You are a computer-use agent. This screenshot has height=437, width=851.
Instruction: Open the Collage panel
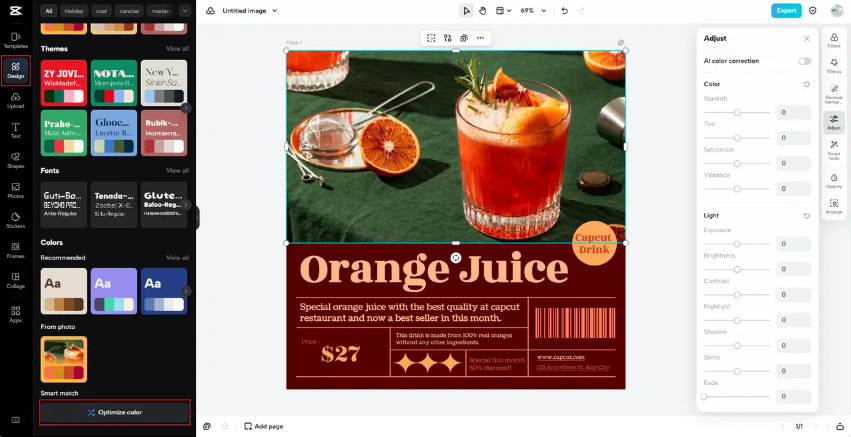coord(16,281)
